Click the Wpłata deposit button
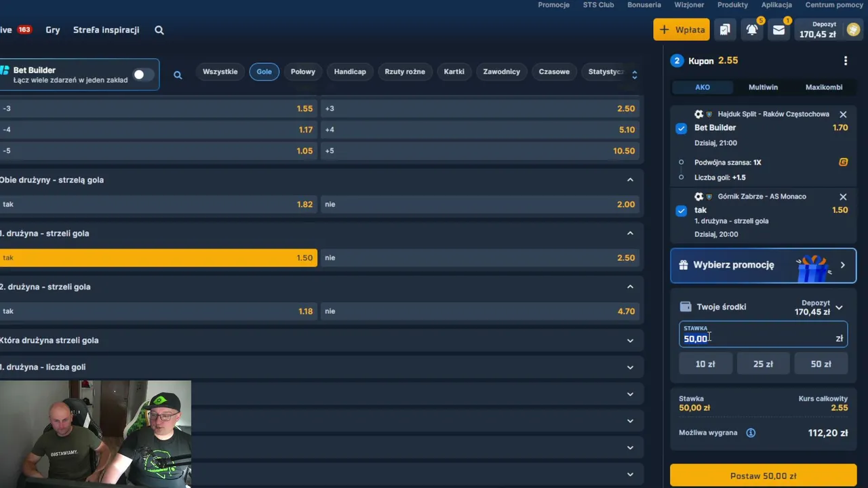868x488 pixels. [682, 29]
